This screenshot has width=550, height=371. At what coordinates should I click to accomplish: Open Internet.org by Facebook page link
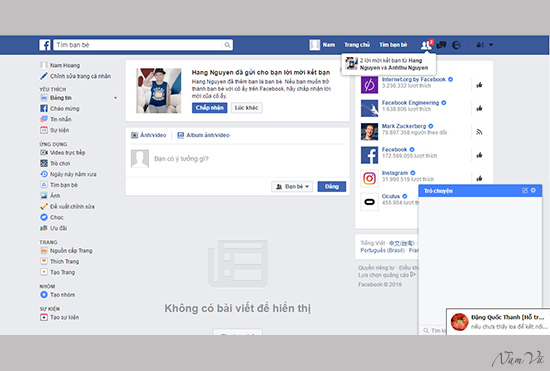click(x=414, y=79)
